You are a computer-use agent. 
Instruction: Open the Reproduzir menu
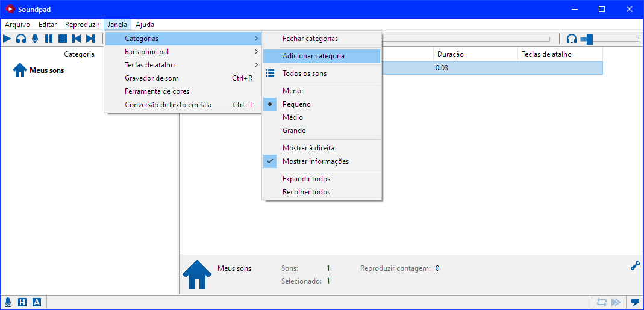coord(82,25)
